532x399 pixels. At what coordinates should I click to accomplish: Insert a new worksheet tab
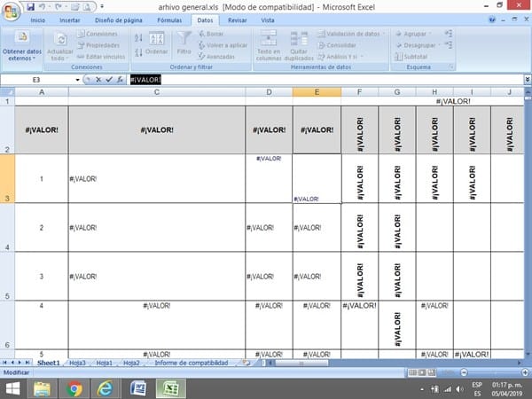click(246, 363)
